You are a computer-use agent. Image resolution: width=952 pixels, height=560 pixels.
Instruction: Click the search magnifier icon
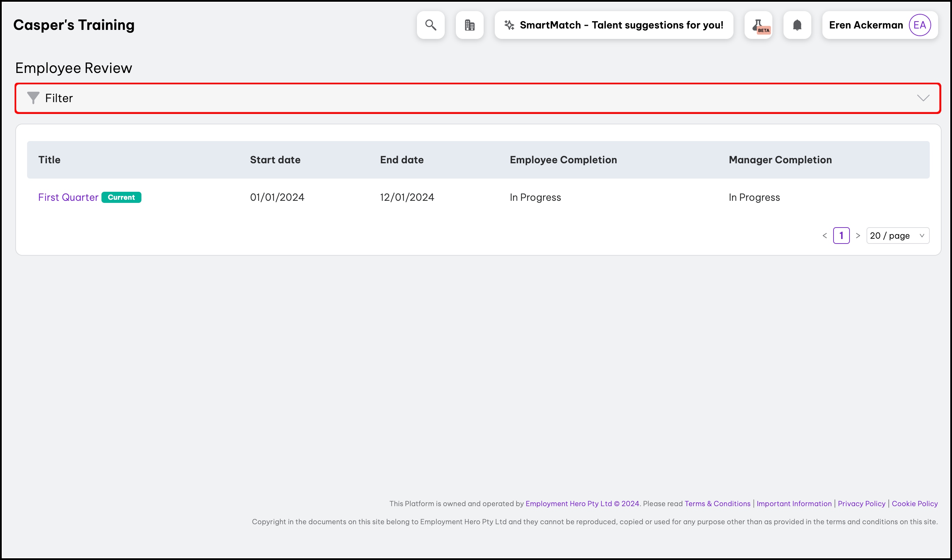(431, 25)
